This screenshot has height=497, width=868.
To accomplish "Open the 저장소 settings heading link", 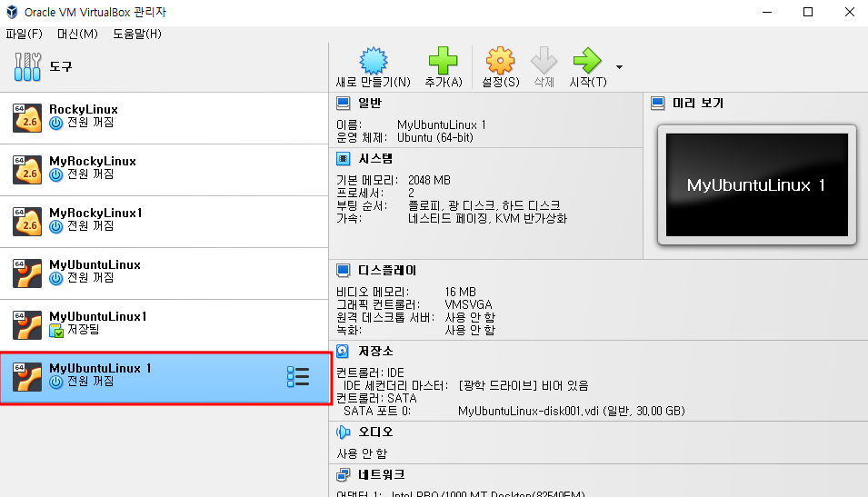I will (375, 351).
